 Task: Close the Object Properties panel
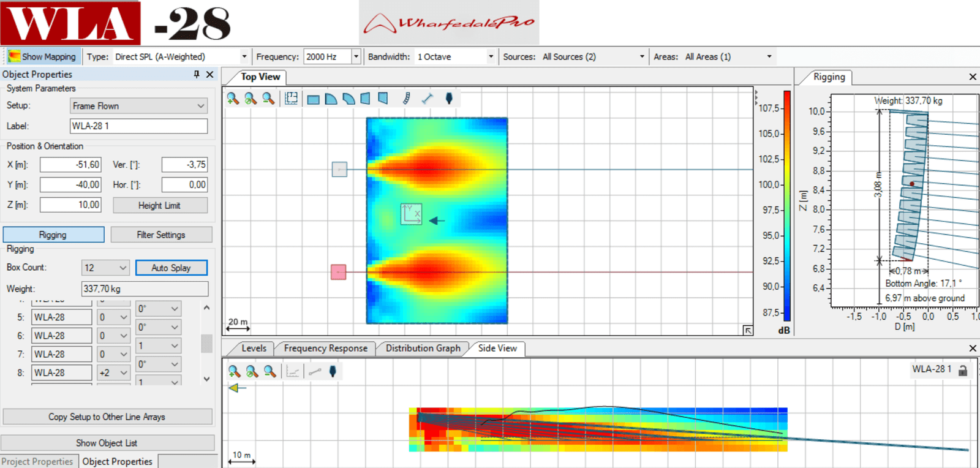pos(209,74)
